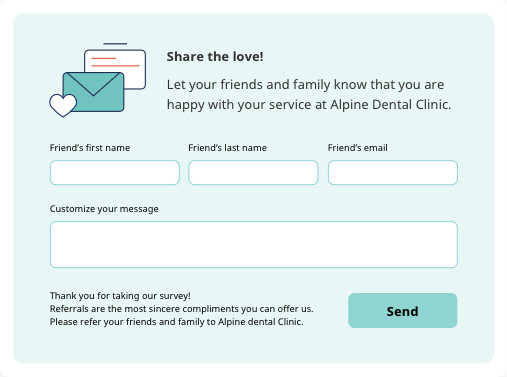Send the referral with the Send button
Screen dimensions: 507x377
403,311
